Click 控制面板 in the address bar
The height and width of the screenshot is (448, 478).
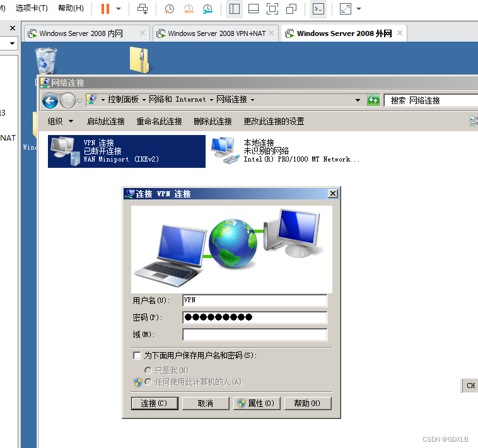pos(123,100)
